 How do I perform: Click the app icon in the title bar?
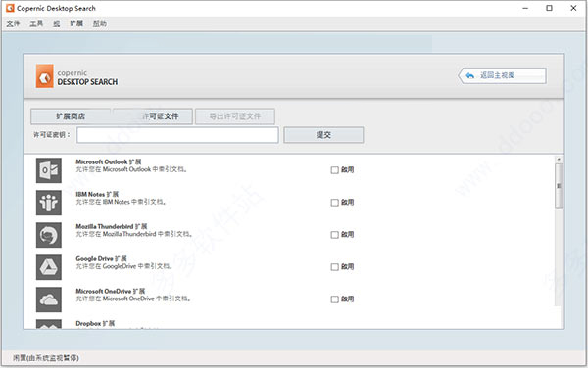tap(10, 8)
